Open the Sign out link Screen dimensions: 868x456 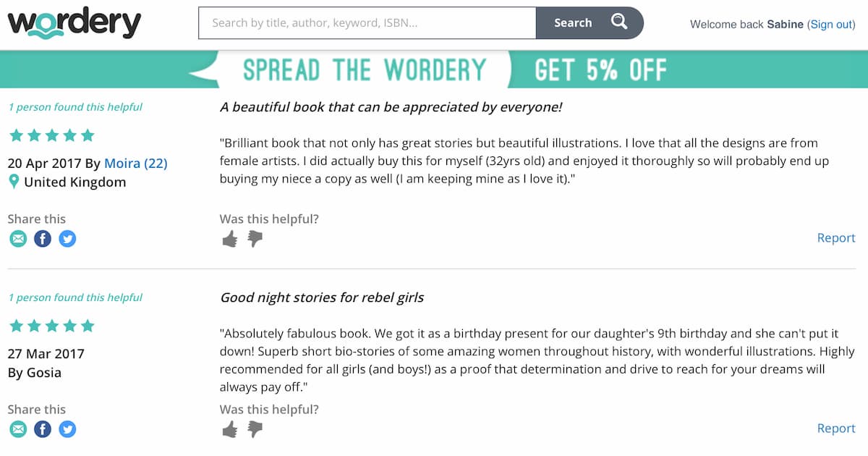pyautogui.click(x=831, y=24)
